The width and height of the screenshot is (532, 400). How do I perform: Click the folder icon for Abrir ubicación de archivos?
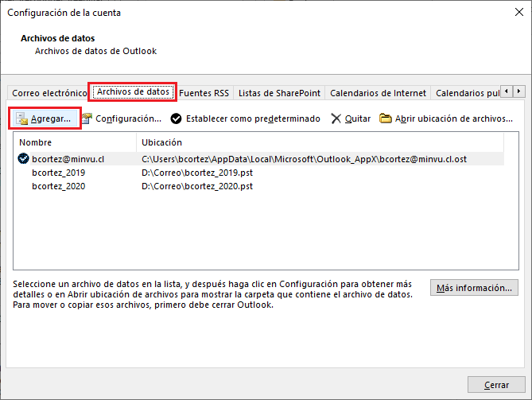click(385, 118)
